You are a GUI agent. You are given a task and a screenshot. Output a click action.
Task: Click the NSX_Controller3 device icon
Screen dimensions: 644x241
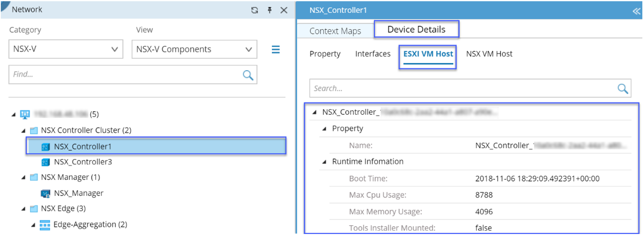pos(45,162)
